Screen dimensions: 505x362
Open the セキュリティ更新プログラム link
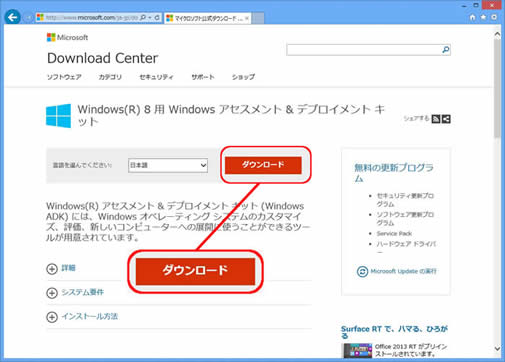[x=405, y=200]
